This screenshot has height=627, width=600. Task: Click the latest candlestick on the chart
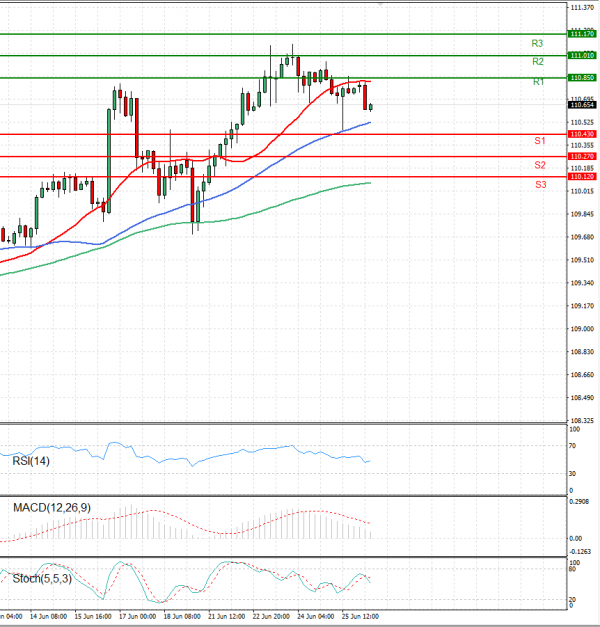click(371, 107)
